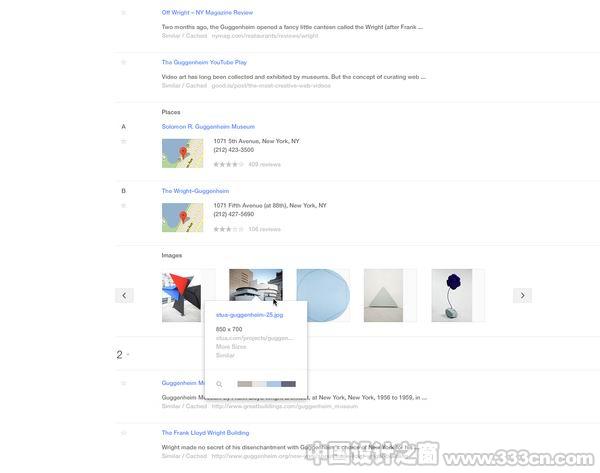Star the Off Wright NY Magazine Review result
Screen dimensions: 600x473
(124, 13)
